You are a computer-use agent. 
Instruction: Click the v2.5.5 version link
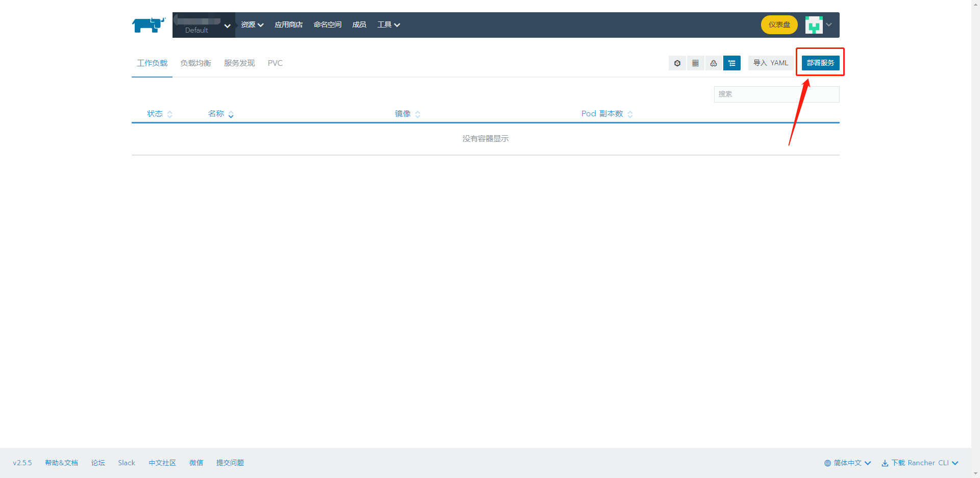pos(22,463)
